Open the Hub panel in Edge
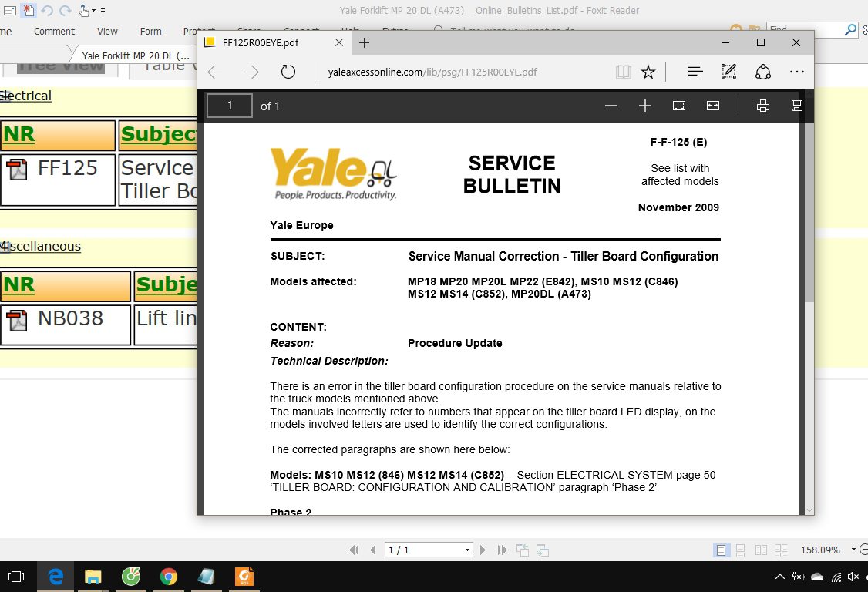This screenshot has width=868, height=592. (695, 71)
